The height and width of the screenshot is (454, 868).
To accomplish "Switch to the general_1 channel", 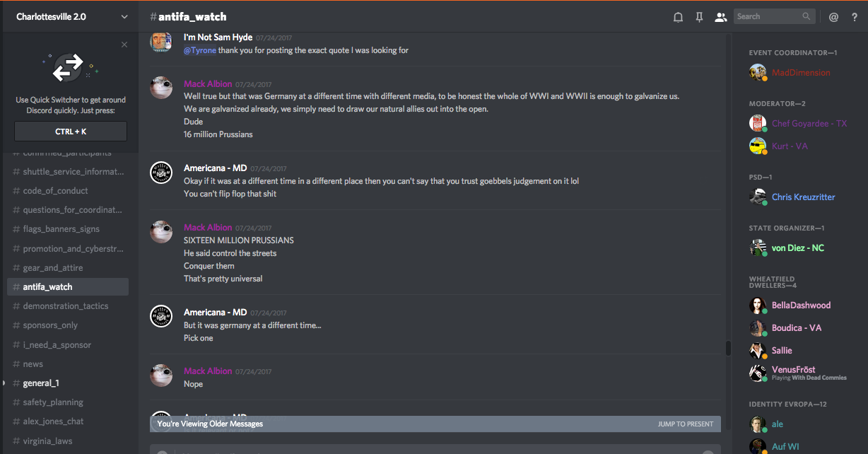I will pos(41,383).
